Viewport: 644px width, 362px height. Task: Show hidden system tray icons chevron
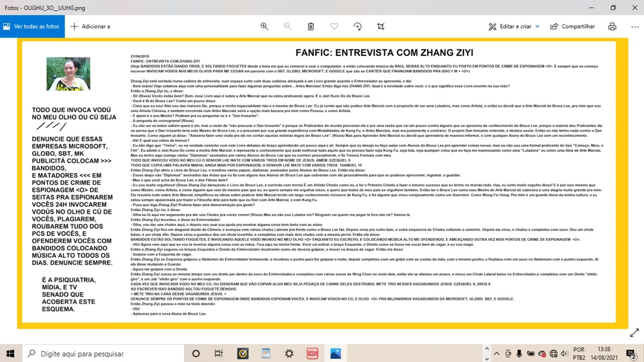coord(497,353)
